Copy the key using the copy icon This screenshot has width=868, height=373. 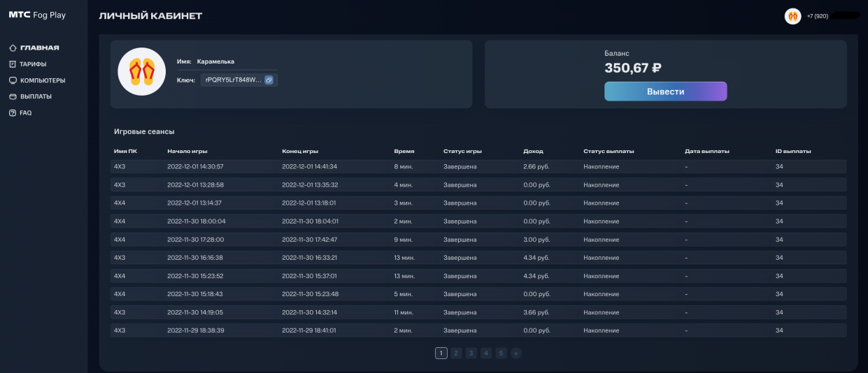(x=269, y=80)
